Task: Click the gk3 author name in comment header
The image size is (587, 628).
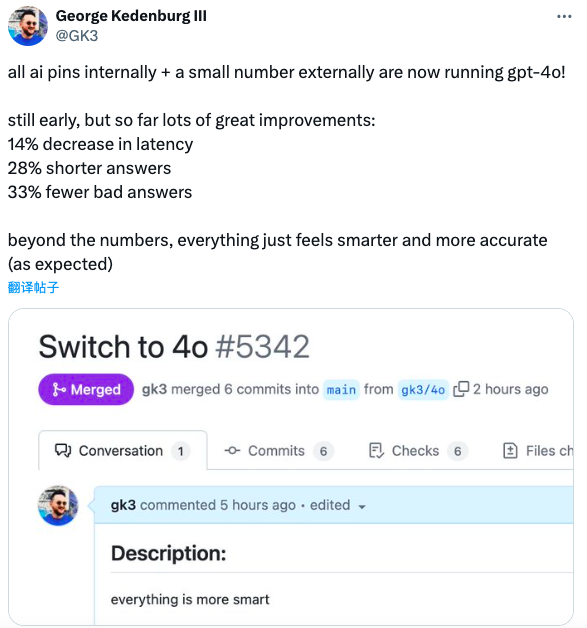Action: tap(123, 505)
